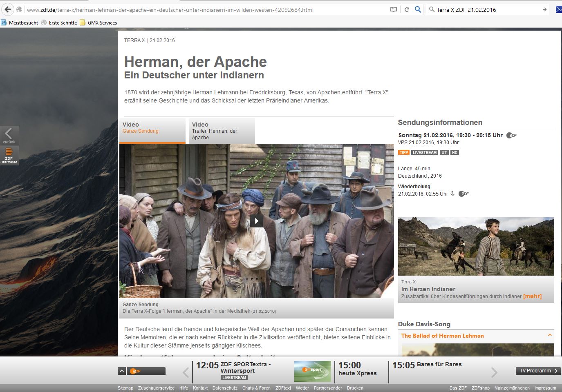Click the blue magnifier search icon

tap(418, 9)
